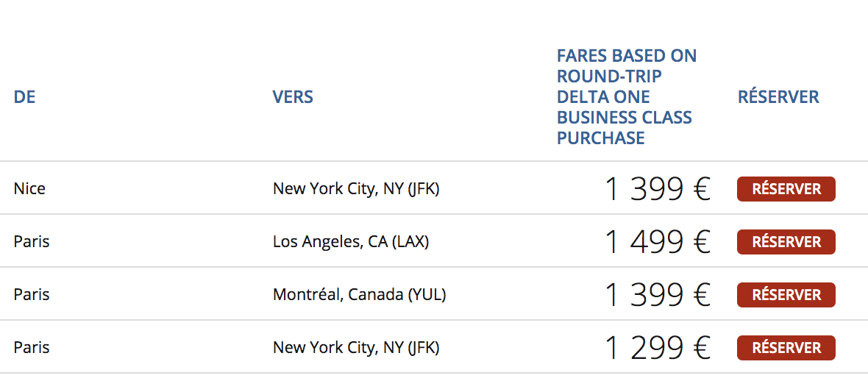Reserve the Paris to Montréal flight
868x381 pixels.
(786, 295)
